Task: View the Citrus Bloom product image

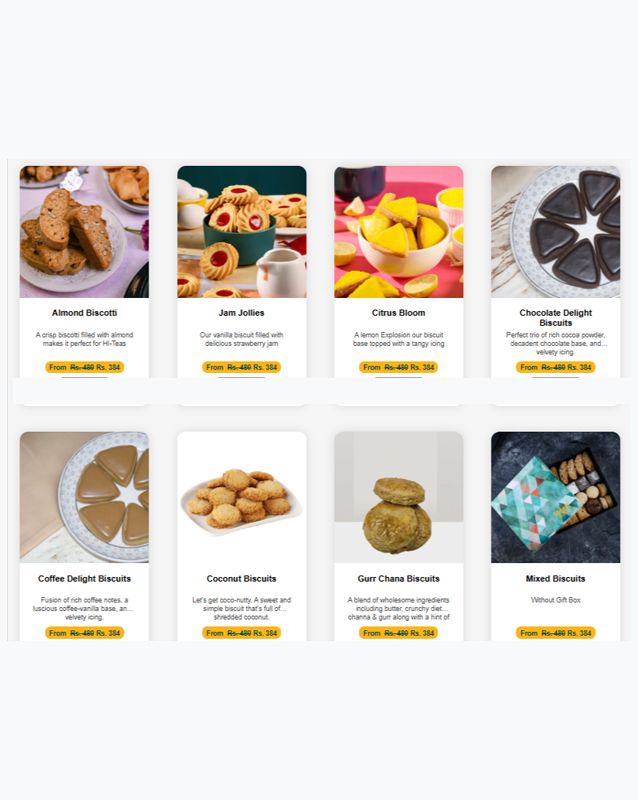Action: click(x=399, y=232)
